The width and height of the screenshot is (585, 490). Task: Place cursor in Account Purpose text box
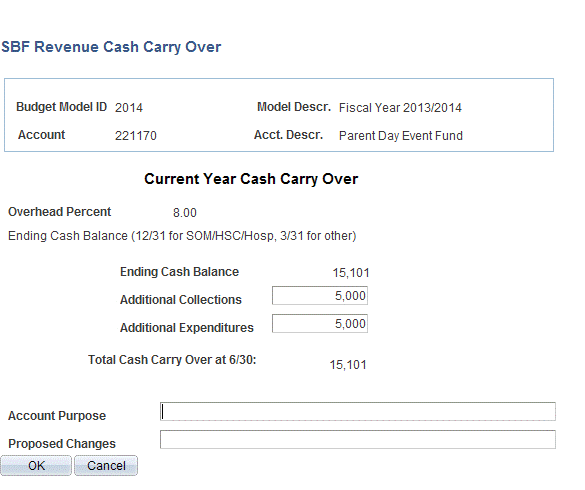(x=358, y=412)
